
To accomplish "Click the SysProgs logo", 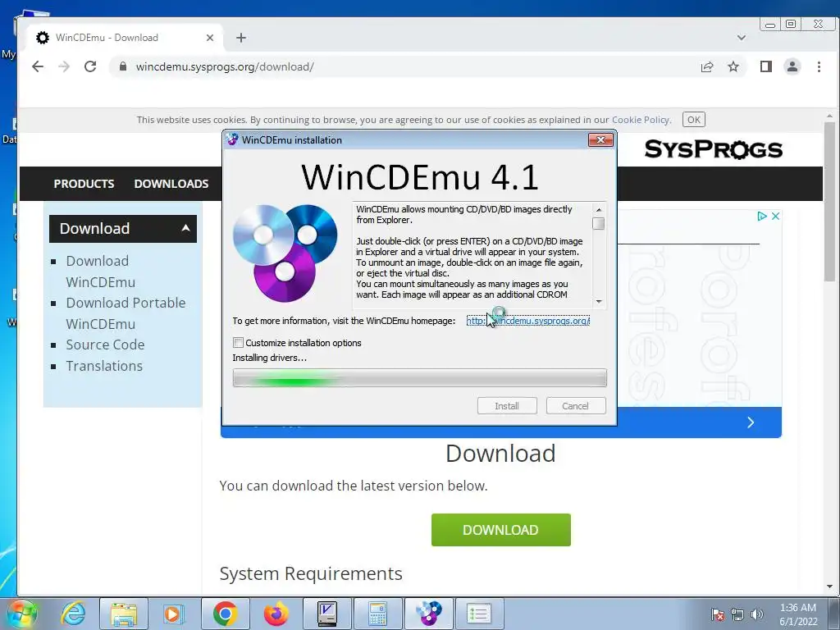I will click(714, 149).
